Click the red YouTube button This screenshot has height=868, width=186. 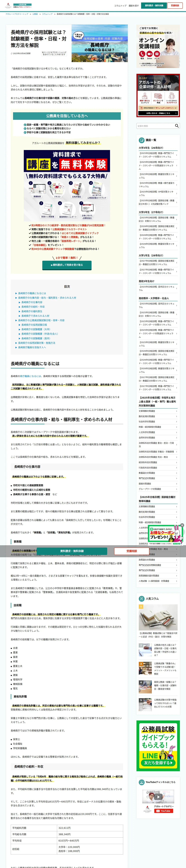pyautogui.click(x=164, y=811)
